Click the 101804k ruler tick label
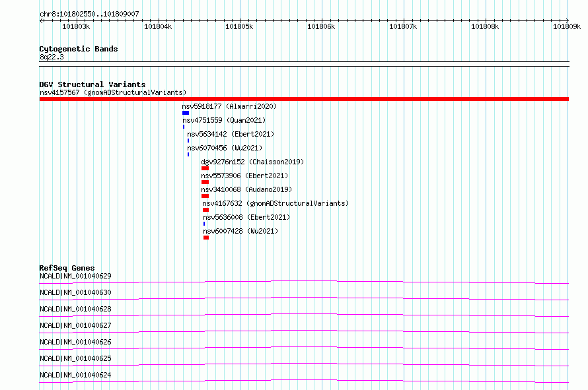Viewport: 588px width, 390px height. tap(158, 26)
